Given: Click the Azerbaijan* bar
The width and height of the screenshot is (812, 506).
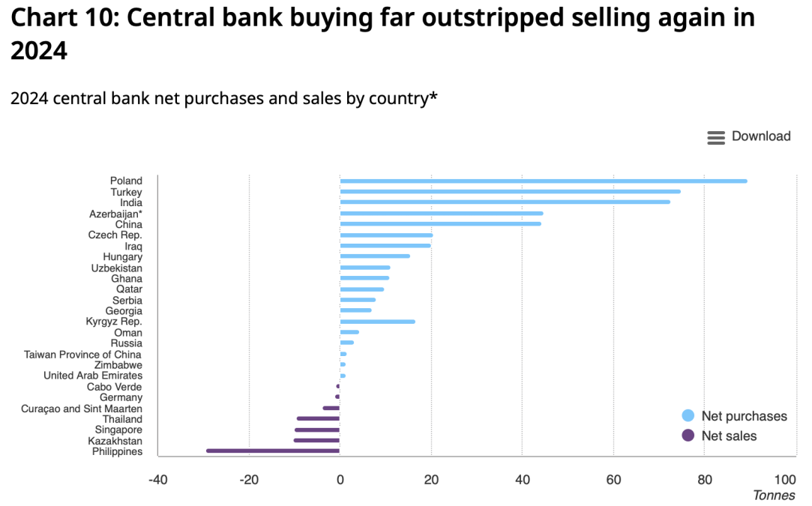Looking at the screenshot, I should (442, 214).
